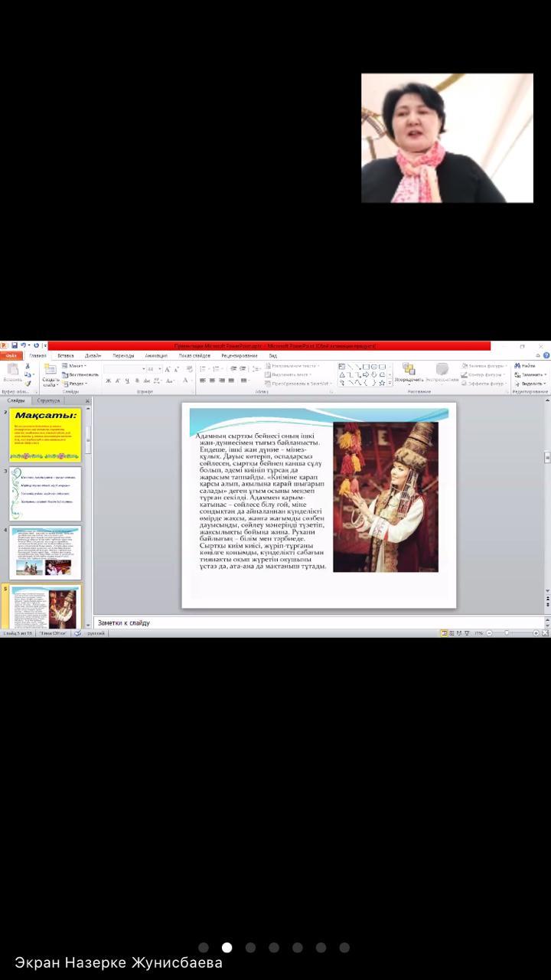The image size is (551, 980).
Task: Click the Create Slide (Создать слайд) icon
Action: click(51, 374)
